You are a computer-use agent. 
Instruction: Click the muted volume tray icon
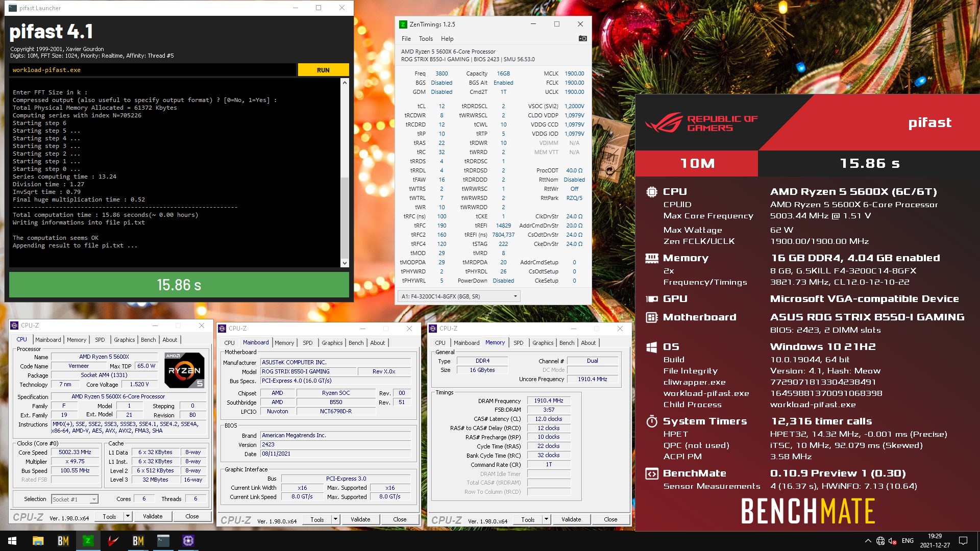(893, 541)
